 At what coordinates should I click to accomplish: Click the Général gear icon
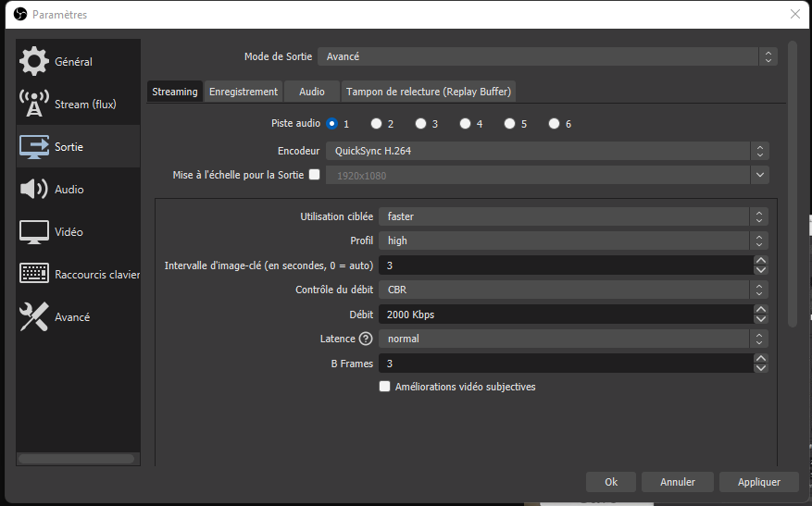34,62
